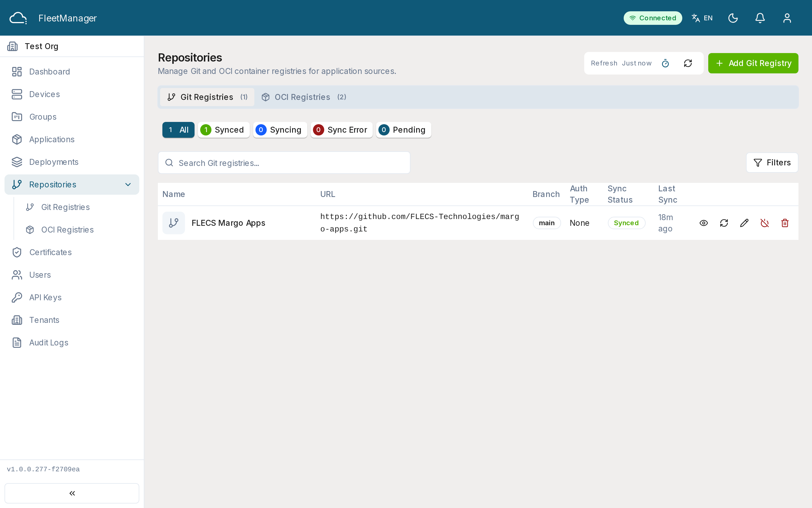The height and width of the screenshot is (508, 812).
Task: Focus the Search Git registries field
Action: [x=284, y=163]
